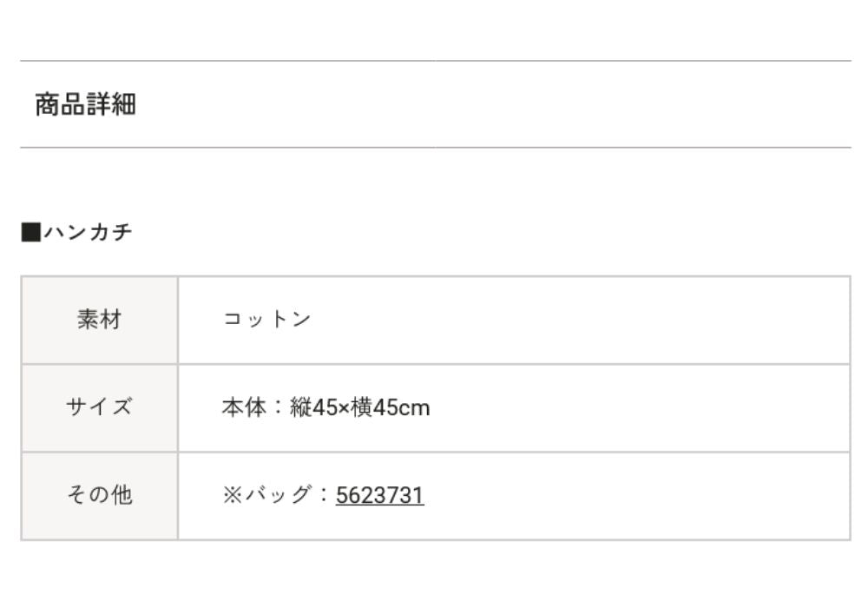
Task: Select the size text 縦45×横45cm
Action: point(360,407)
